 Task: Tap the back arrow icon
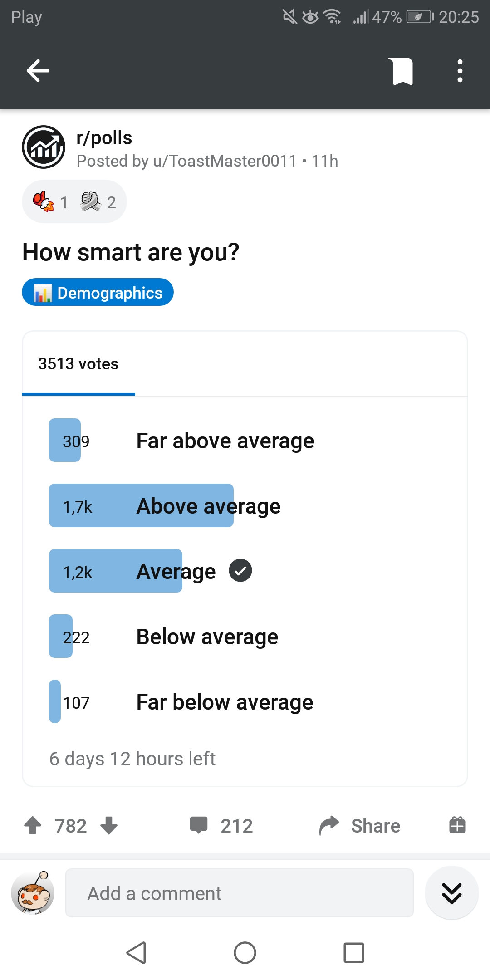click(x=38, y=71)
